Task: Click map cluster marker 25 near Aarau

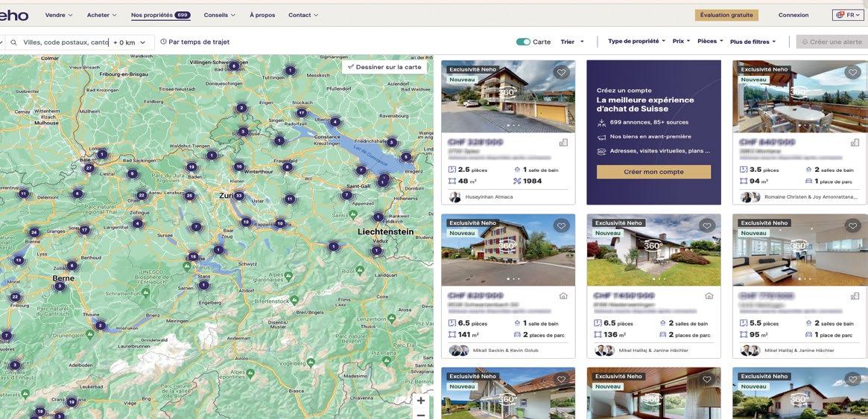Action: point(189,196)
